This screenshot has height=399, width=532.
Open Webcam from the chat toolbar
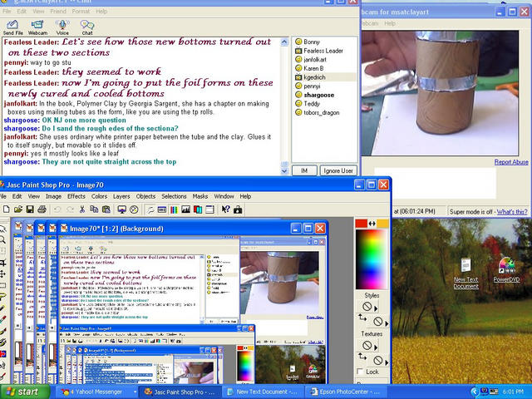coord(37,27)
